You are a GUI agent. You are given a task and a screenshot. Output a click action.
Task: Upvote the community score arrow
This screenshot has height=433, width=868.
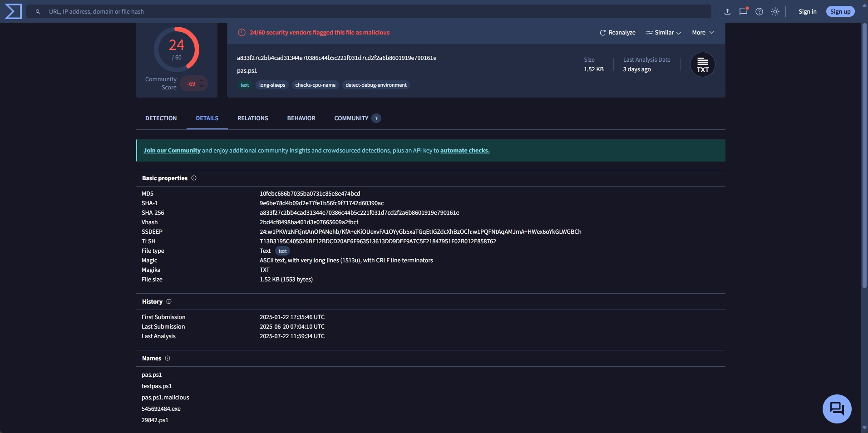(202, 80)
